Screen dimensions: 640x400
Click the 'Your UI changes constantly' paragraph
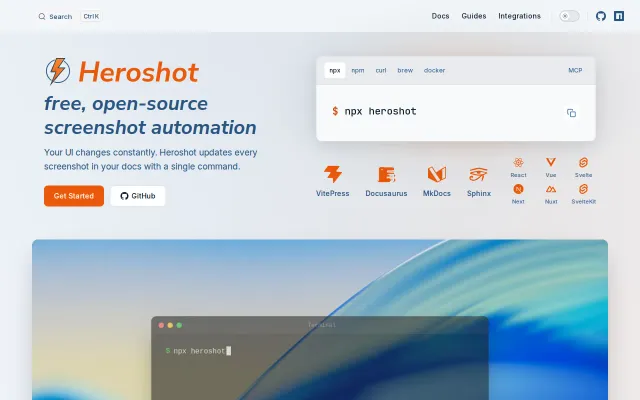[x=151, y=159]
